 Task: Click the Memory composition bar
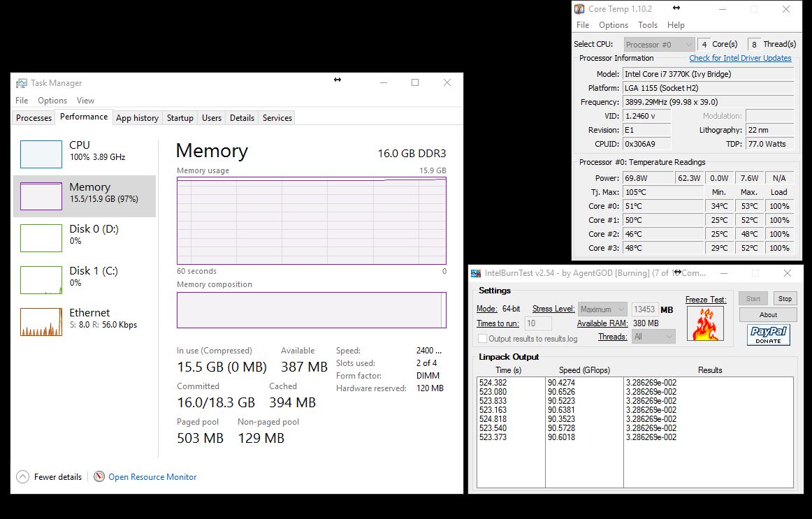tap(311, 310)
